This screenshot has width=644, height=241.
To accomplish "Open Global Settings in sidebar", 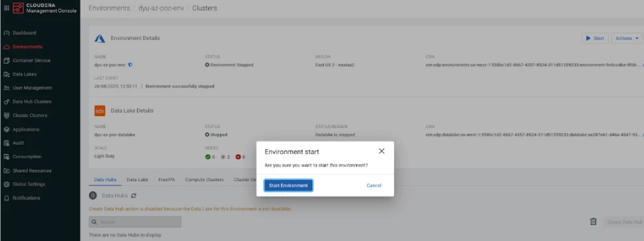I will (x=29, y=185).
